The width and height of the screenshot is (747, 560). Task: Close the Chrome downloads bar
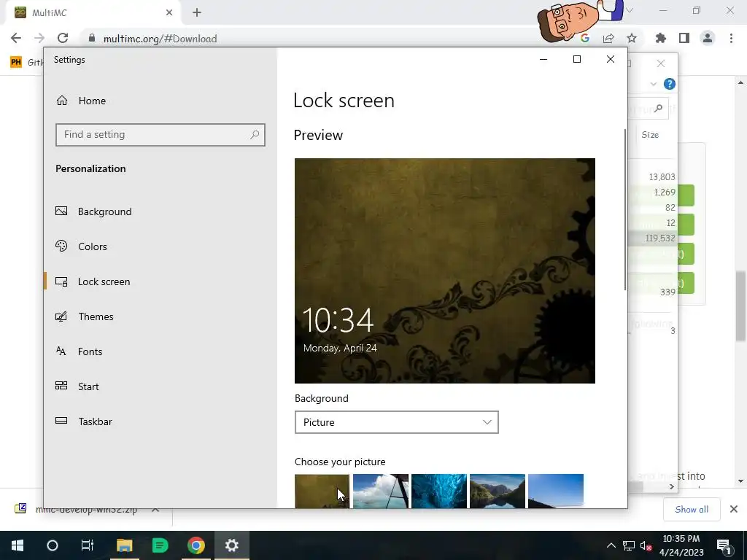pos(734,510)
